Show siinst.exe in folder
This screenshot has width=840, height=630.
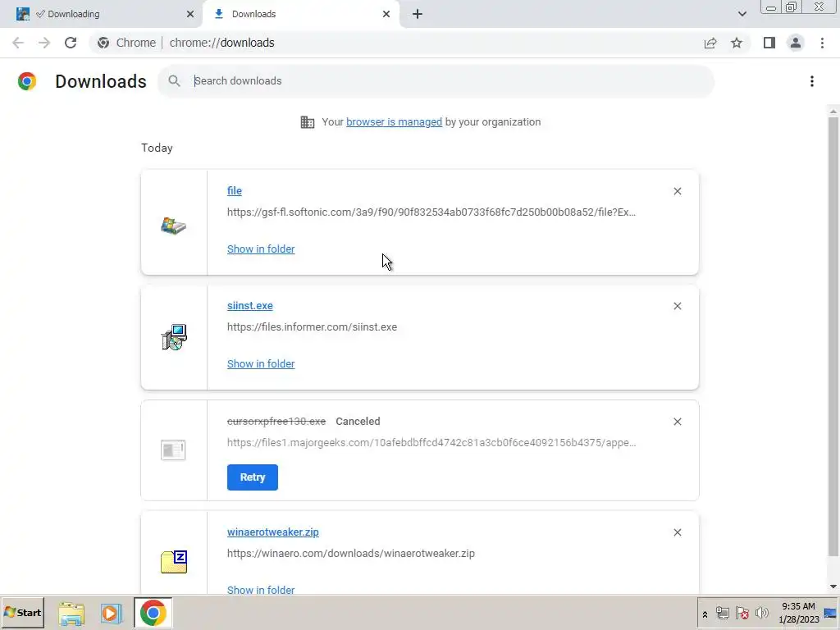(x=261, y=363)
